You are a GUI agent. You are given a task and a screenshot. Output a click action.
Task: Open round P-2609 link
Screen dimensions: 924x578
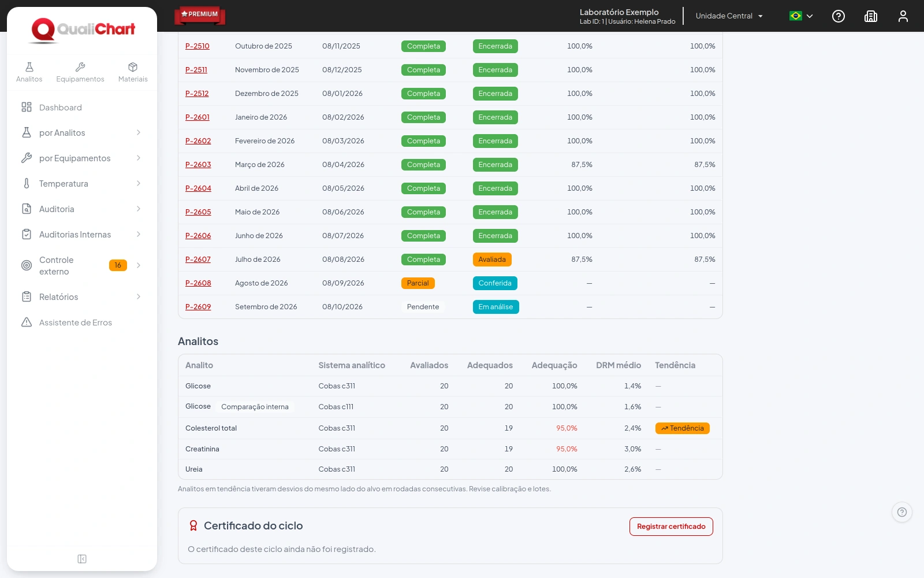(198, 307)
